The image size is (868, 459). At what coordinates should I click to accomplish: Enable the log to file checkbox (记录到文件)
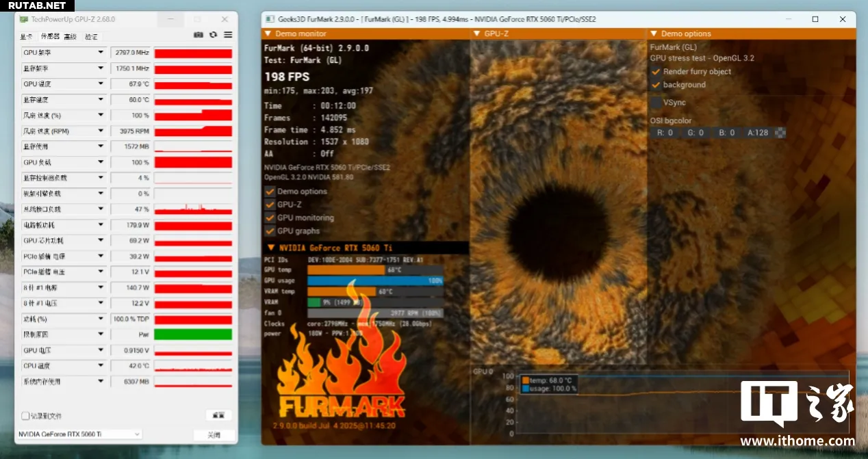[x=25, y=416]
